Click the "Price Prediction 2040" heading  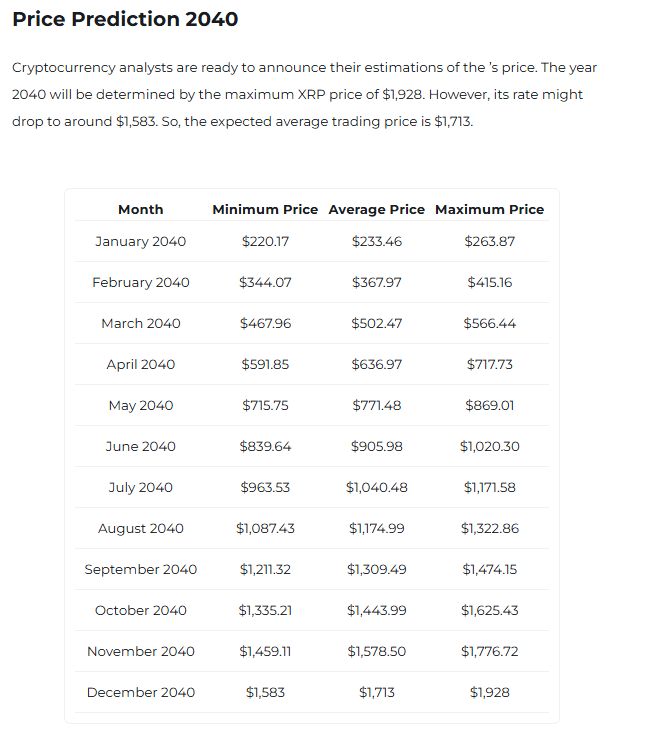pos(125,19)
